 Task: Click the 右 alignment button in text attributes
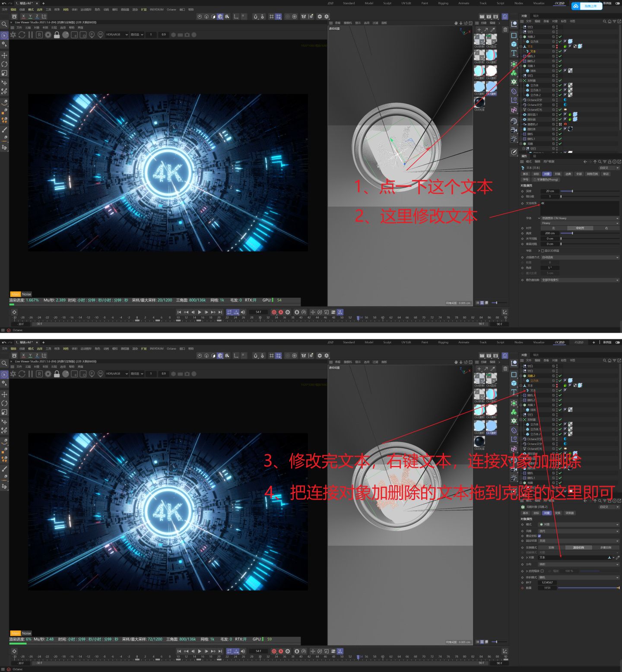tap(606, 228)
